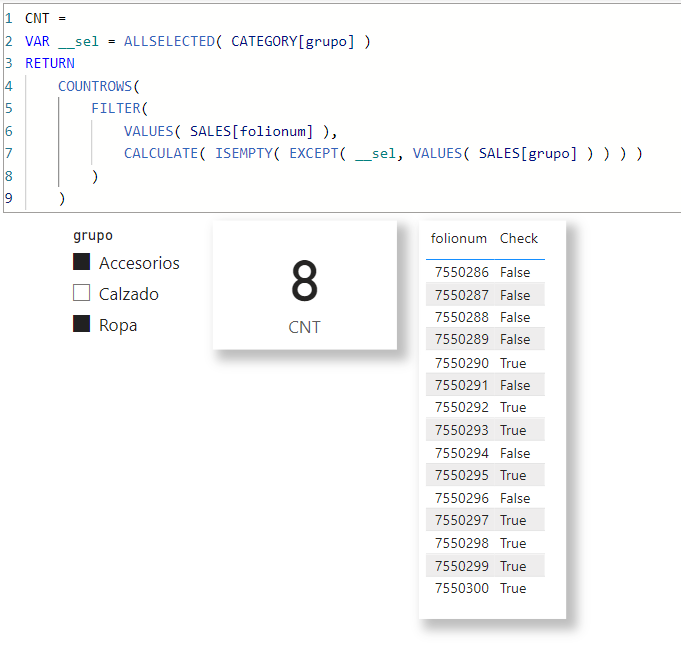Select folionum cell 7550292
The height and width of the screenshot is (662, 681).
point(462,407)
